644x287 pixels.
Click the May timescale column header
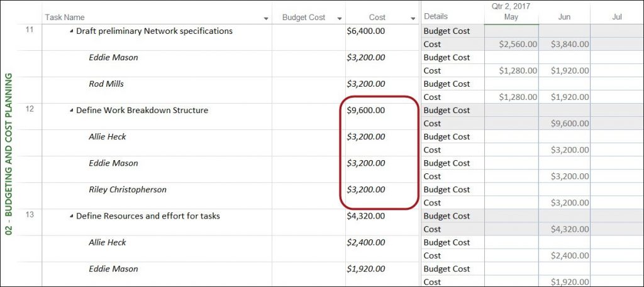(x=511, y=17)
